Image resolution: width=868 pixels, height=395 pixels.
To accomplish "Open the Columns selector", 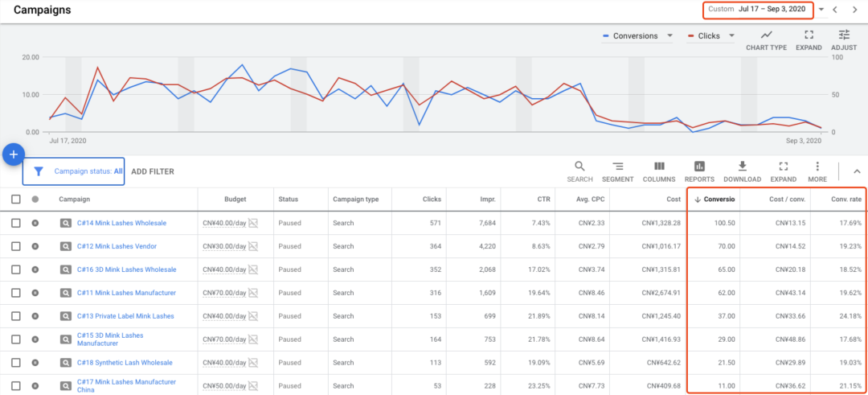I will (659, 167).
